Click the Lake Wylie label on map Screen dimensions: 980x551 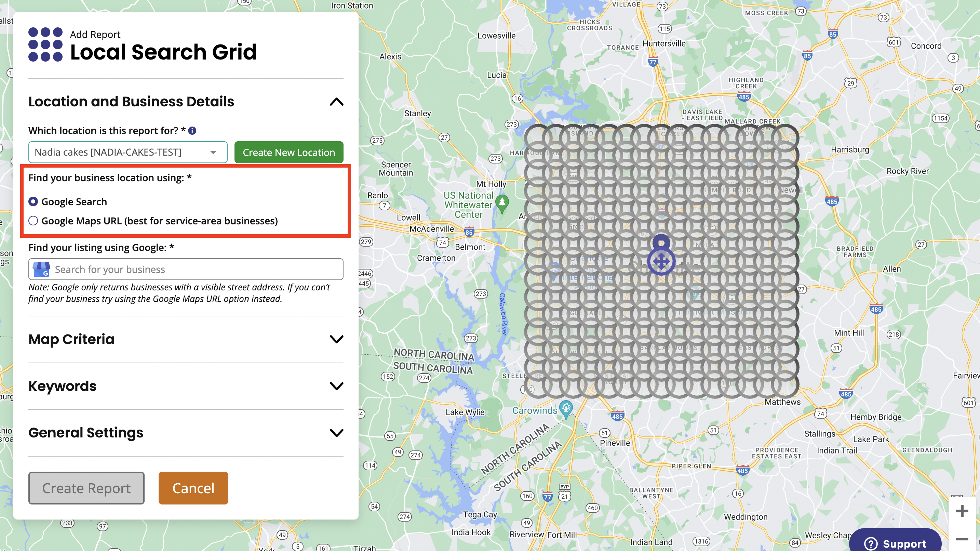point(465,412)
